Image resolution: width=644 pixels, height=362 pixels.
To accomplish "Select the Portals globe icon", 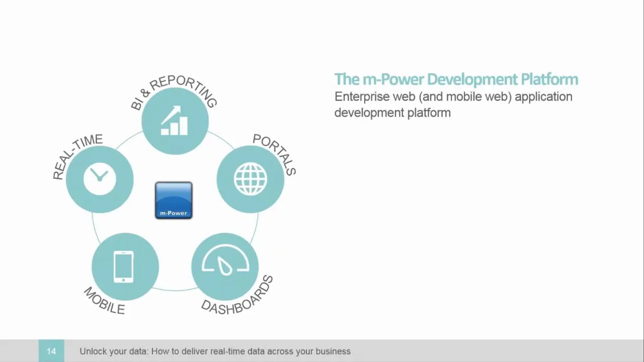I will [250, 179].
